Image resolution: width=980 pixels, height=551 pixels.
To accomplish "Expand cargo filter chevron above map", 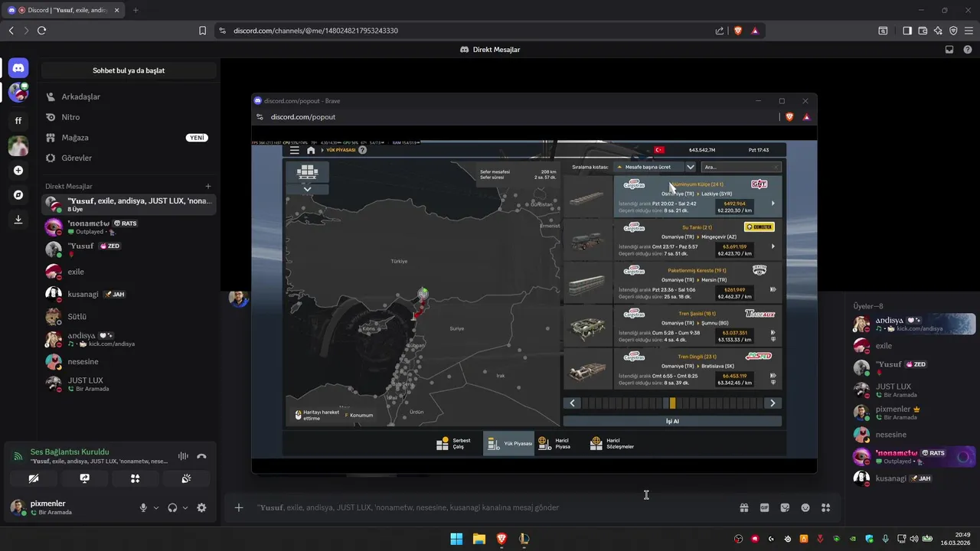I will coord(307,189).
